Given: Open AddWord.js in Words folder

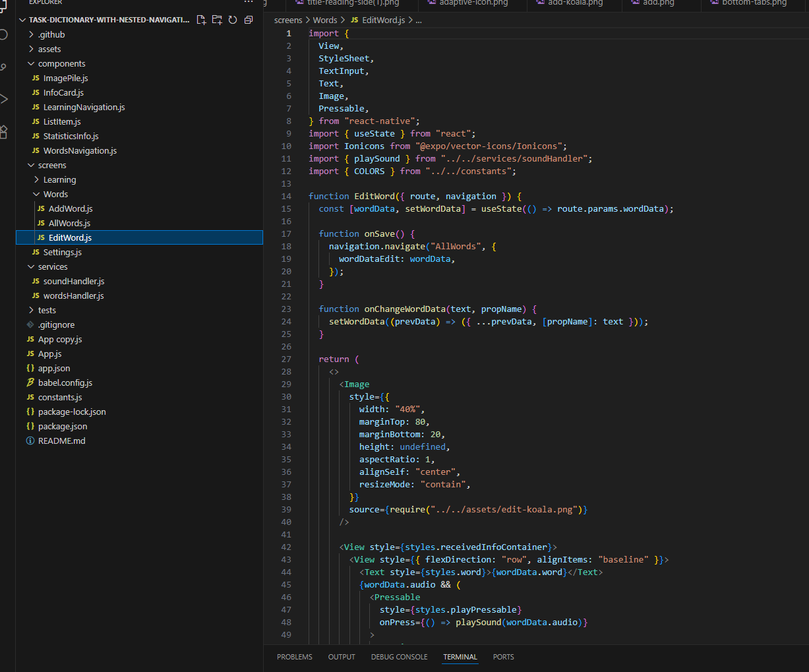Looking at the screenshot, I should (71, 209).
